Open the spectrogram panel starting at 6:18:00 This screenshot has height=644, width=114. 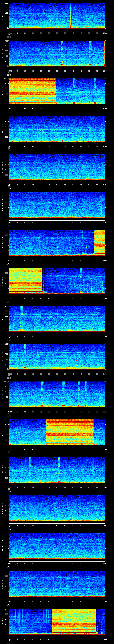point(57,167)
